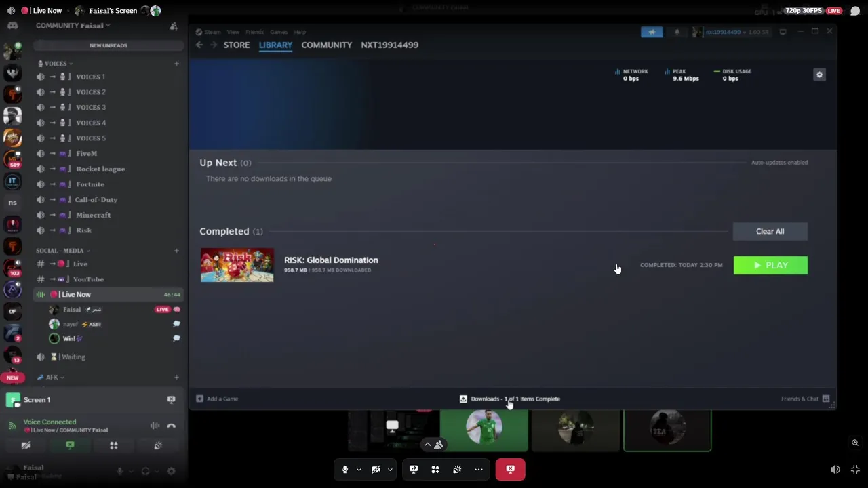The width and height of the screenshot is (868, 488).
Task: Open the YouTube text channel
Action: tap(108, 279)
